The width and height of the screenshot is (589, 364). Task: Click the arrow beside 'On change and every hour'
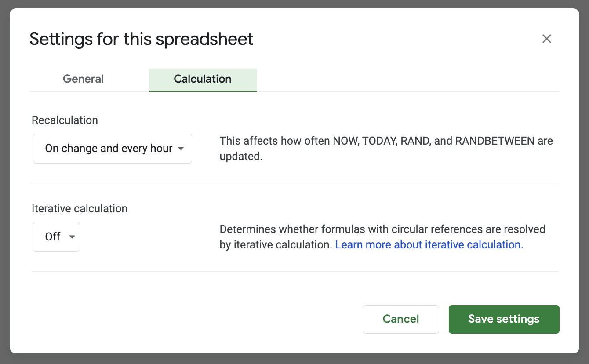(x=181, y=149)
